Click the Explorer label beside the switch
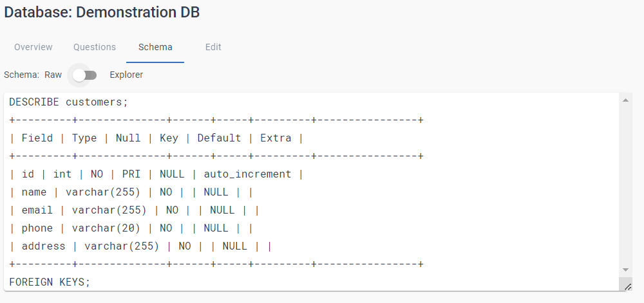Image resolution: width=644 pixels, height=303 pixels. 126,75
